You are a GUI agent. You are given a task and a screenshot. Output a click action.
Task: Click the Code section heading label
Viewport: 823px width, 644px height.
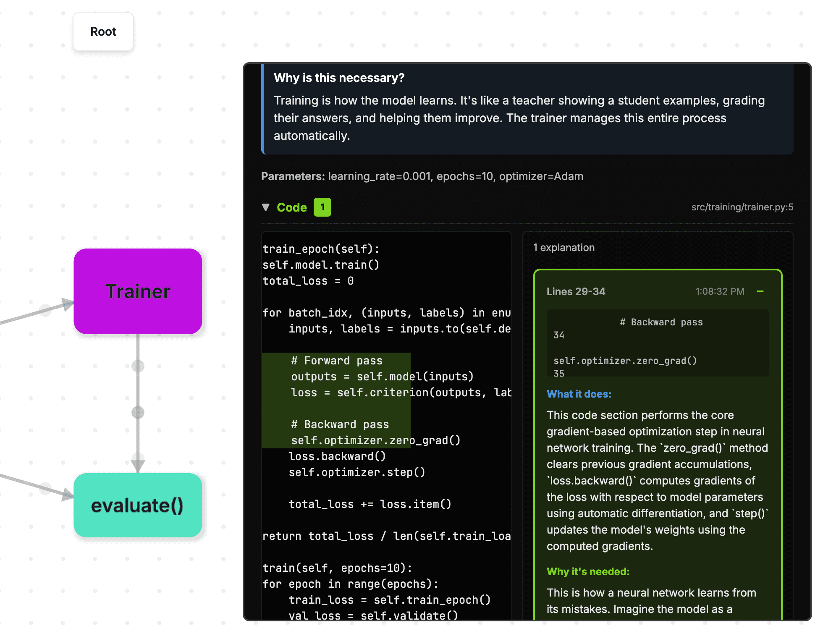pos(292,207)
